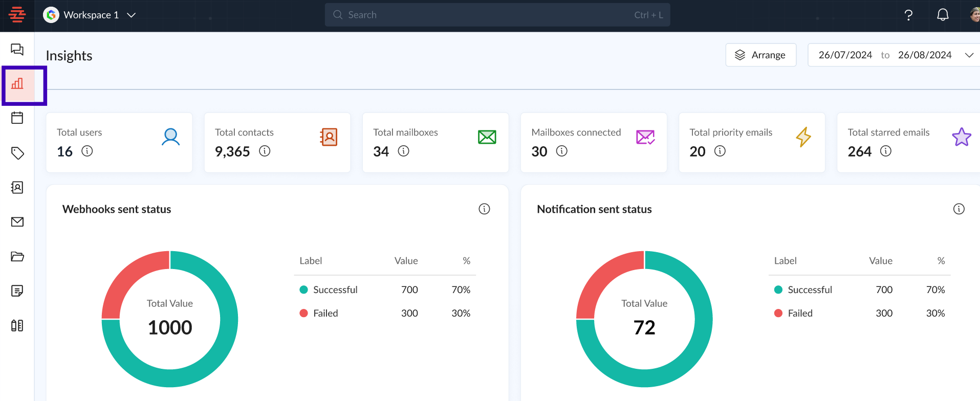Viewport: 980px width, 401px height.
Task: Open the tags icon in sidebar
Action: (17, 153)
